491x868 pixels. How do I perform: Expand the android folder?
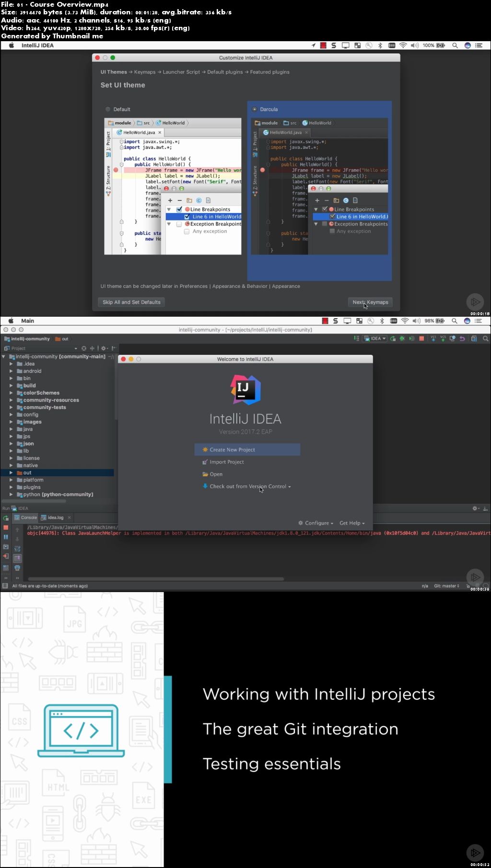[11, 371]
